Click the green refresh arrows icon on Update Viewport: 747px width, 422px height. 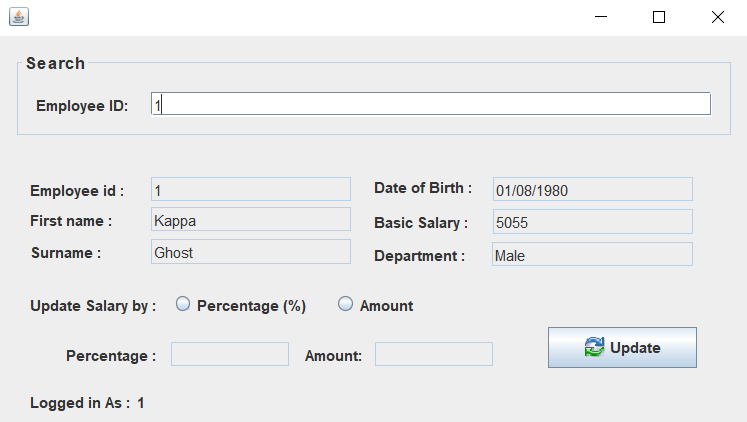pyautogui.click(x=594, y=347)
